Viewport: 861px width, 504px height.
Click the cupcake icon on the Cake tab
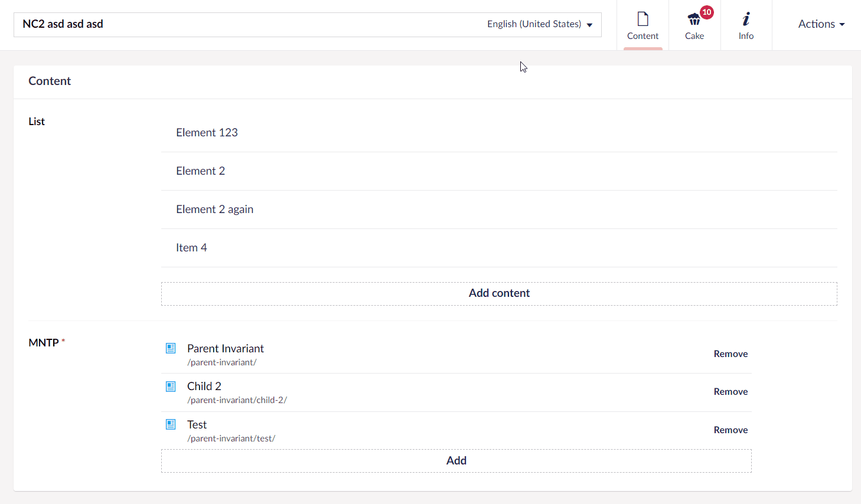693,21
